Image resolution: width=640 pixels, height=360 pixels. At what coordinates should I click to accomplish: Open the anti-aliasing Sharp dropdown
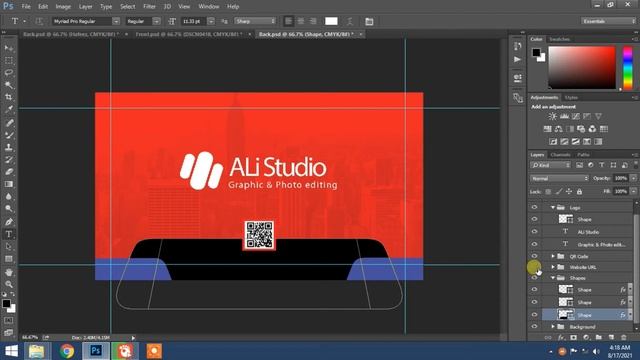click(255, 21)
